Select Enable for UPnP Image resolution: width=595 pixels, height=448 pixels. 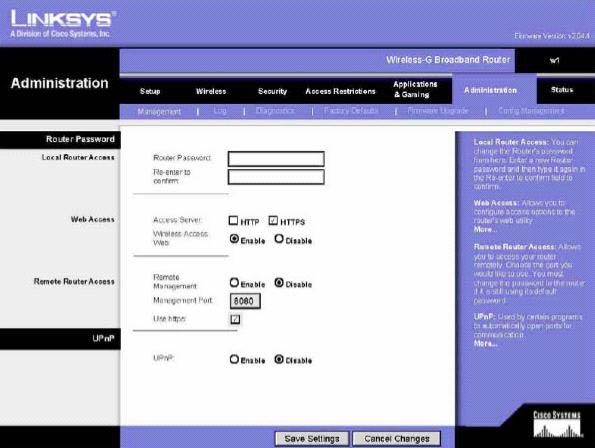pyautogui.click(x=234, y=359)
